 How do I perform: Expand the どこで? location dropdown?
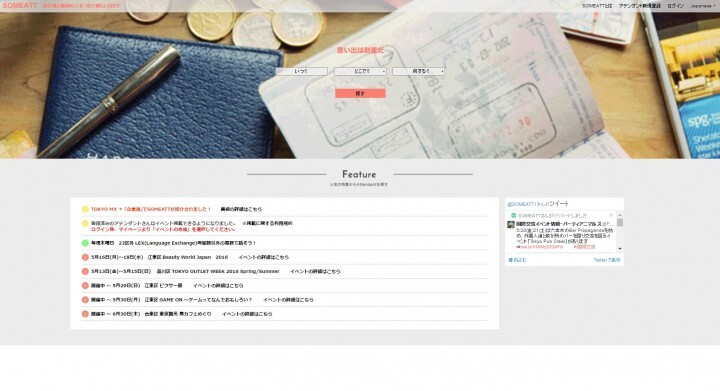click(360, 71)
